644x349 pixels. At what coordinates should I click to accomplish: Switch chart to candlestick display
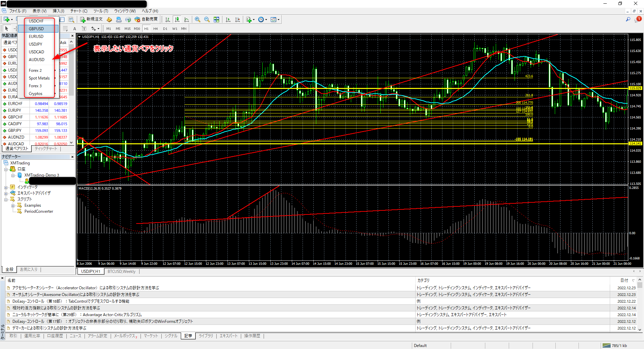pos(177,19)
